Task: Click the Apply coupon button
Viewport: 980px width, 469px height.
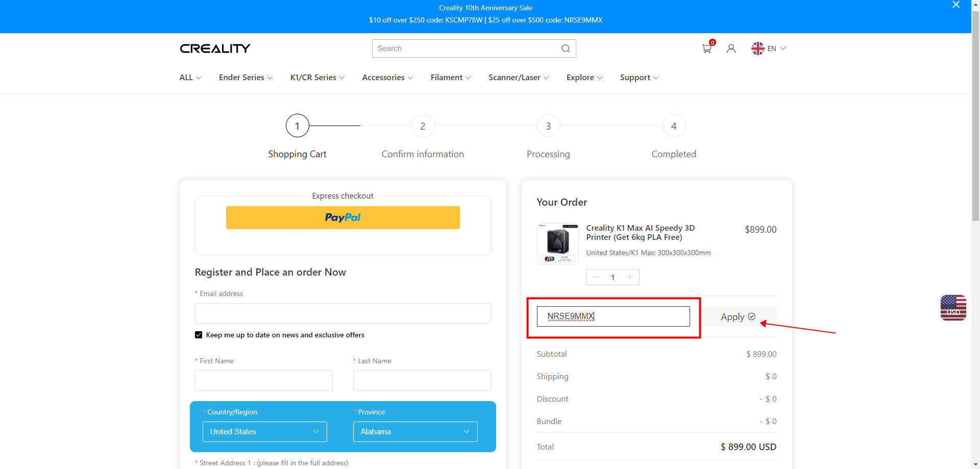Action: (x=738, y=317)
